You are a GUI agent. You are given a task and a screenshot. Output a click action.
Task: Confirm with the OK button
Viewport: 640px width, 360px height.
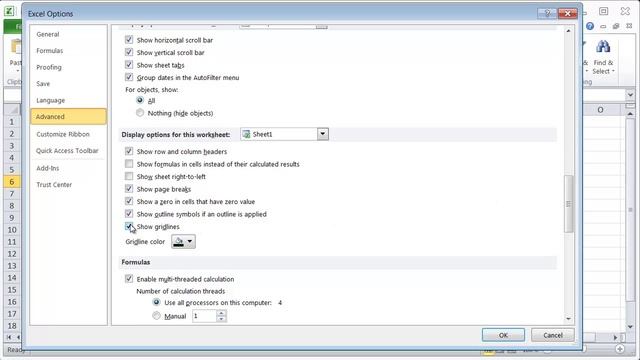(x=503, y=335)
